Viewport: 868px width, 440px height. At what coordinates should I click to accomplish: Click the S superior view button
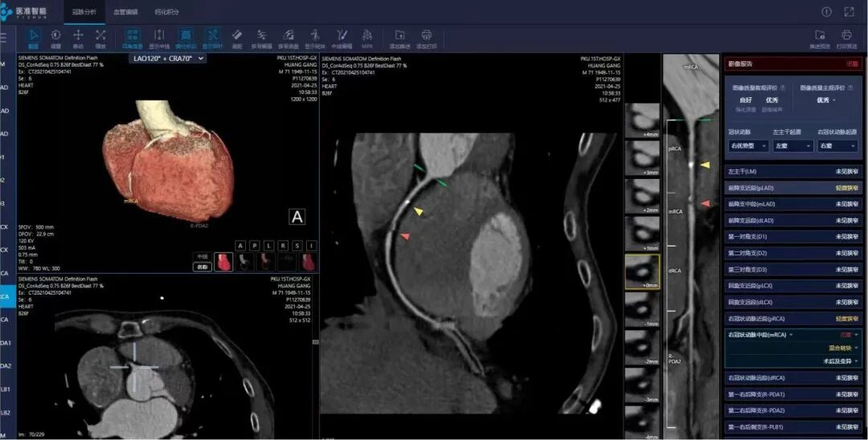point(297,246)
